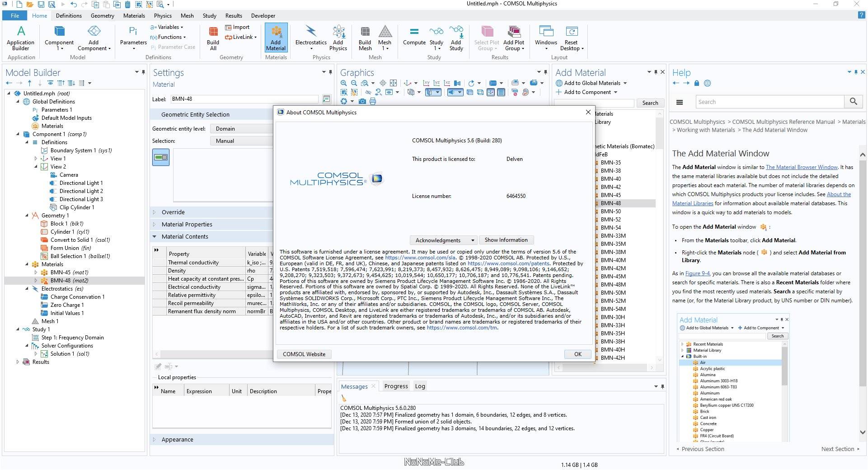This screenshot has width=868, height=470.
Task: Click OK in the About dialog
Action: pyautogui.click(x=578, y=354)
